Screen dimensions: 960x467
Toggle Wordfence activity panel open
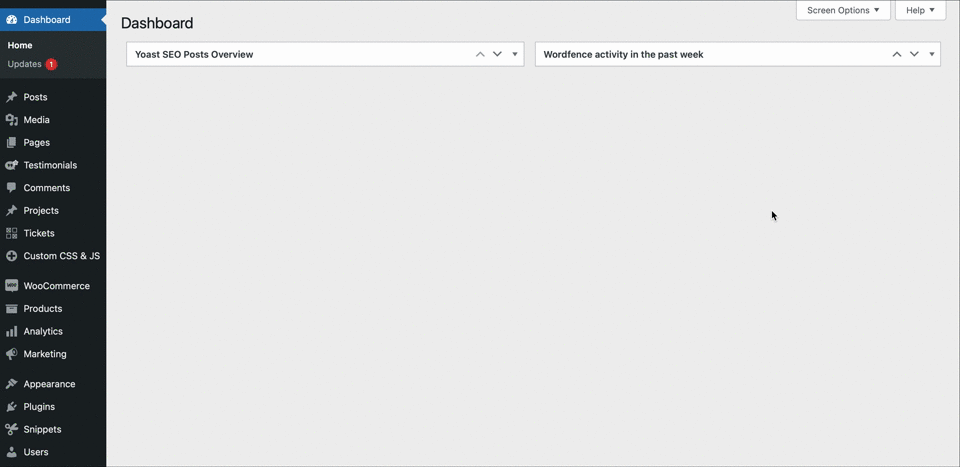coord(932,54)
